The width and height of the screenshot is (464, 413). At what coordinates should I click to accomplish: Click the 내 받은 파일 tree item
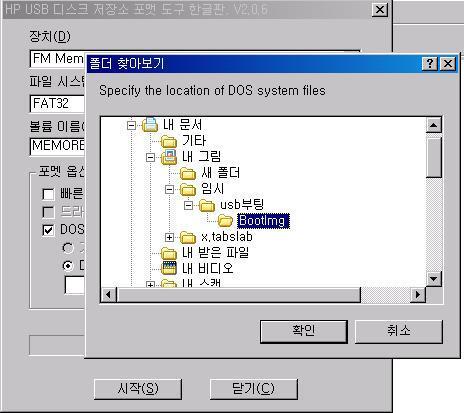(x=215, y=253)
